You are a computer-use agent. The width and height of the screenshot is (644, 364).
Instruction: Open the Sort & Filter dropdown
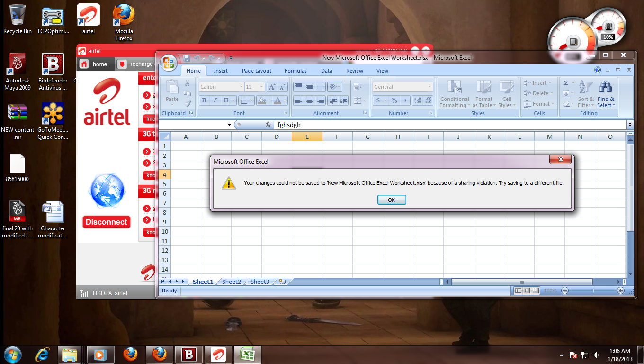pyautogui.click(x=585, y=93)
